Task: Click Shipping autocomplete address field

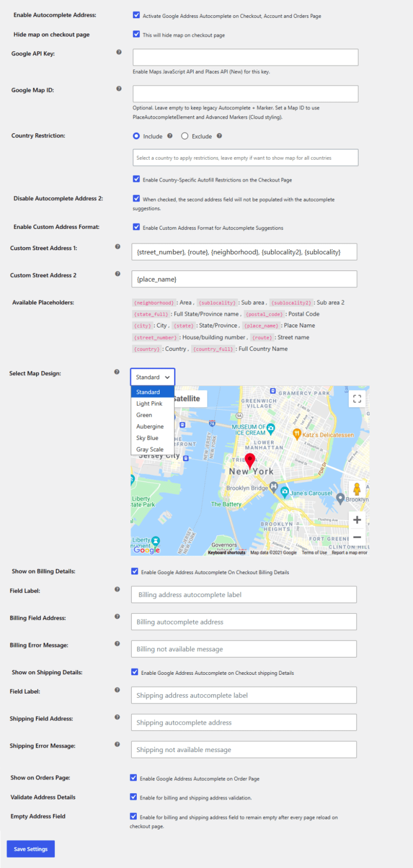Action: tap(244, 722)
